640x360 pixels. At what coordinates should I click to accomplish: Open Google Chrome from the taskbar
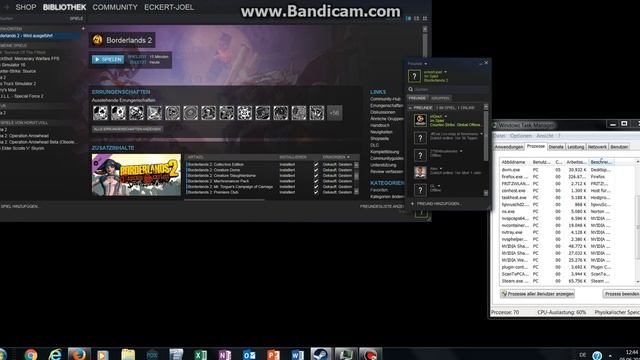click(x=31, y=354)
